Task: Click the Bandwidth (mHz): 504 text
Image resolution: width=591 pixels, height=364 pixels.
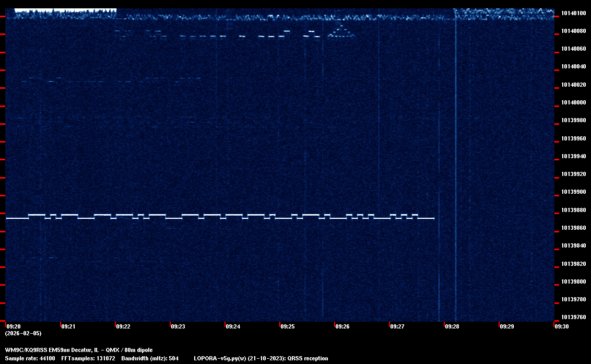Action: pos(150,358)
